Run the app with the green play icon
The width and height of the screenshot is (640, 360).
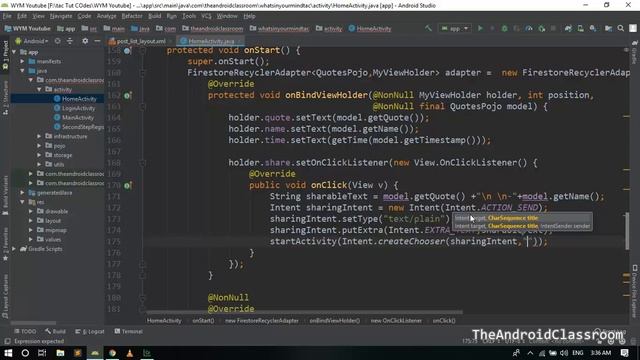pyautogui.click(x=480, y=28)
